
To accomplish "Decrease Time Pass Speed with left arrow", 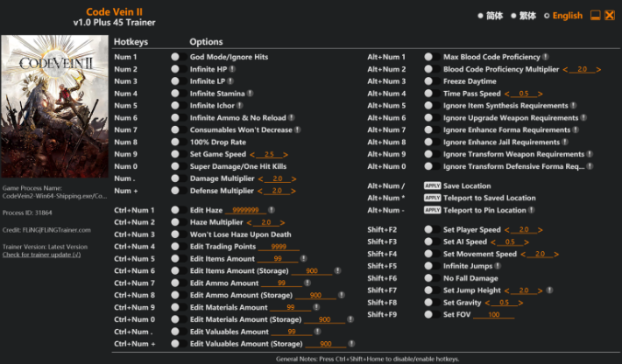I will [x=507, y=94].
